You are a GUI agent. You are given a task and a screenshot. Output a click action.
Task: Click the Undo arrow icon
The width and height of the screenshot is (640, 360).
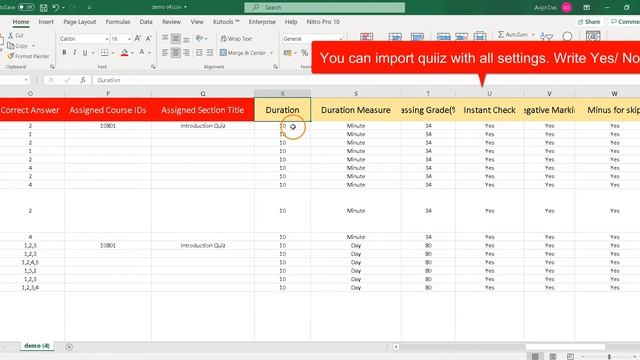pos(56,7)
